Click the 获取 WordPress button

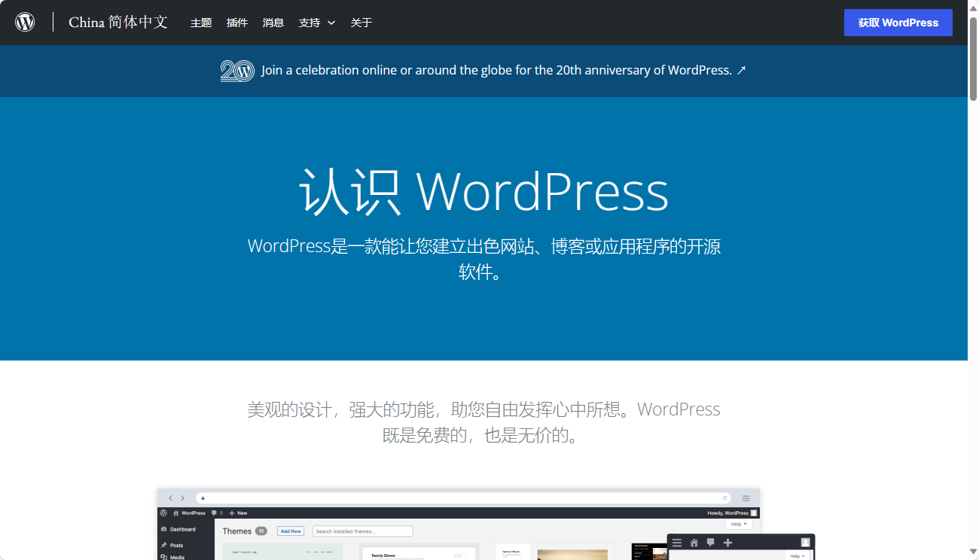coord(898,23)
